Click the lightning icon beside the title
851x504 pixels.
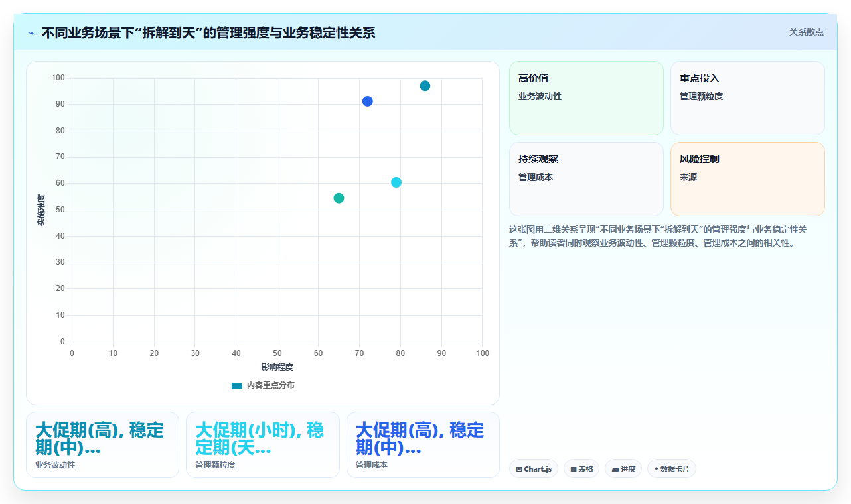[32, 32]
